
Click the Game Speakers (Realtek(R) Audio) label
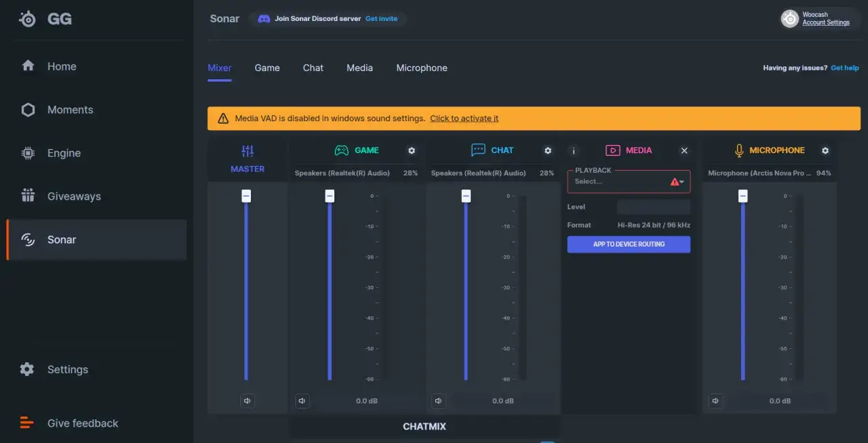(342, 173)
